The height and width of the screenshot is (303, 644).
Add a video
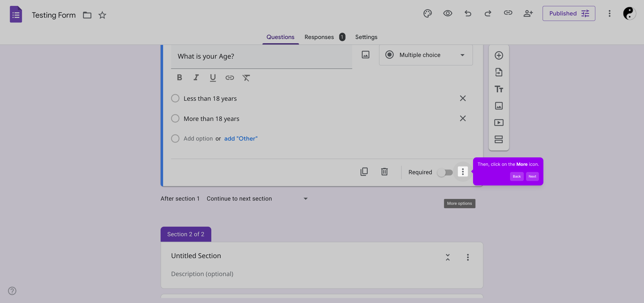[499, 123]
